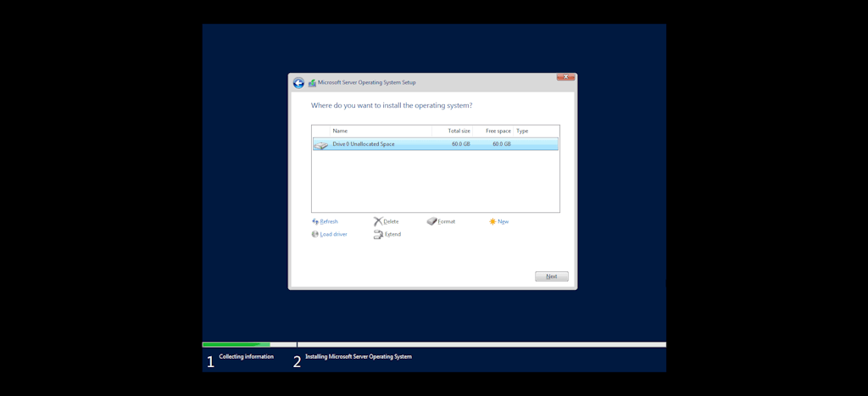Click the Extend link
This screenshot has height=396, width=868.
(x=392, y=234)
